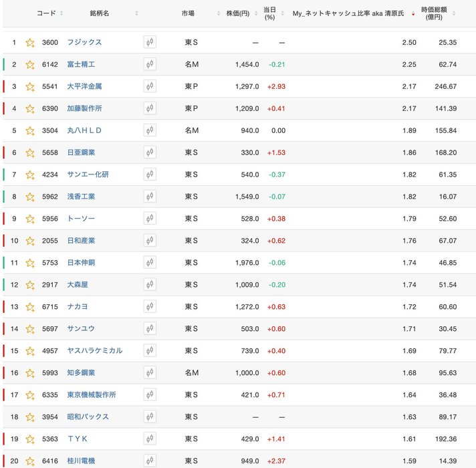Screen dimensions: 476x468
Task: Toggle ネットキャッシュ比率 sort arrow
Action: pyautogui.click(x=413, y=13)
